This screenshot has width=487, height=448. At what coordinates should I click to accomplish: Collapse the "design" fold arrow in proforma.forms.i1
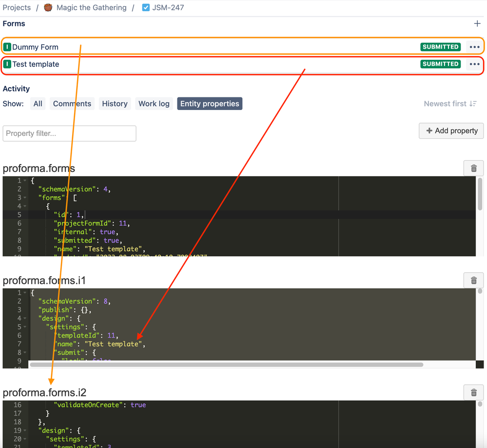(25, 318)
